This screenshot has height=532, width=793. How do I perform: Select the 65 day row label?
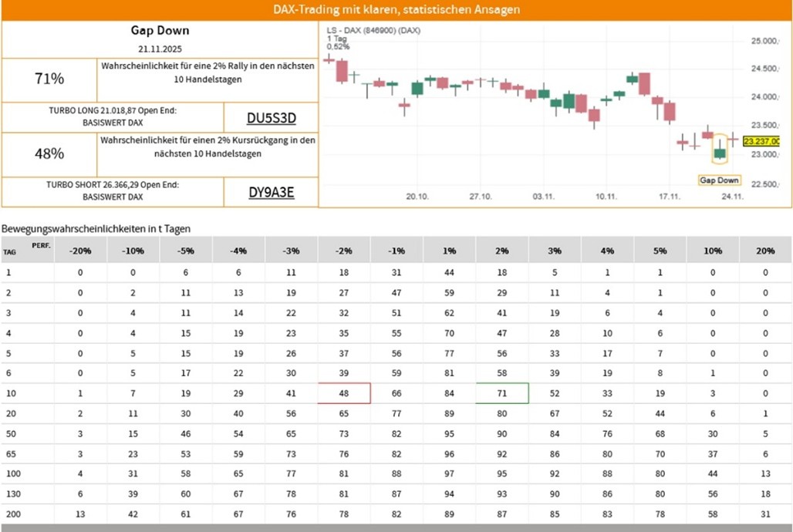pos(9,453)
